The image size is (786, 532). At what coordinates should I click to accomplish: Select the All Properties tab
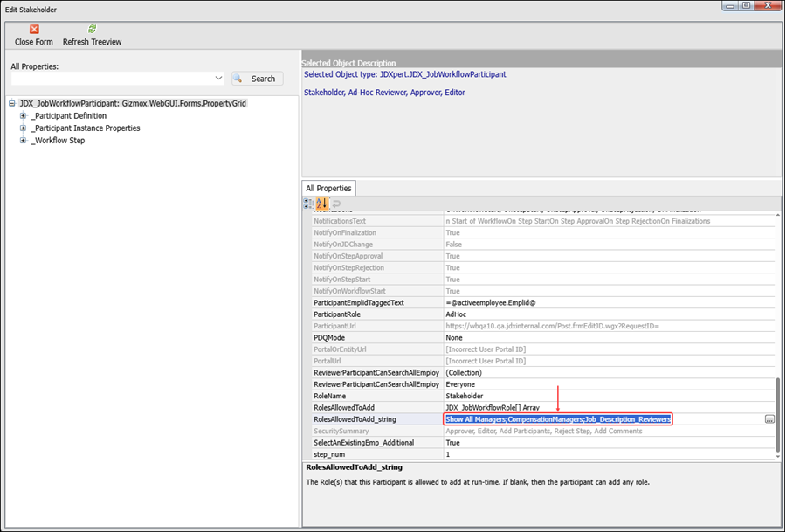tap(327, 188)
